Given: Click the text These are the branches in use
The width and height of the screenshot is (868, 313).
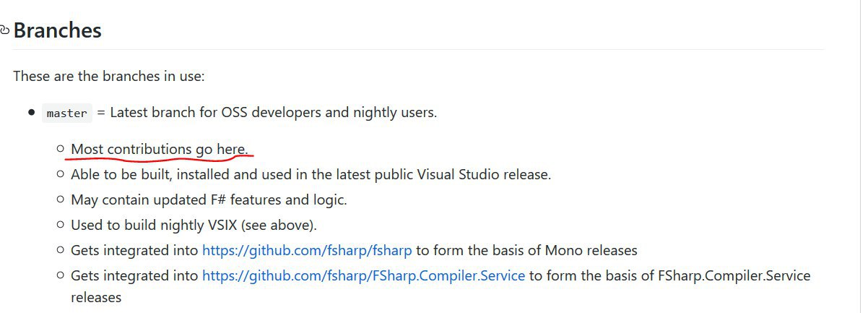Looking at the screenshot, I should click(109, 75).
